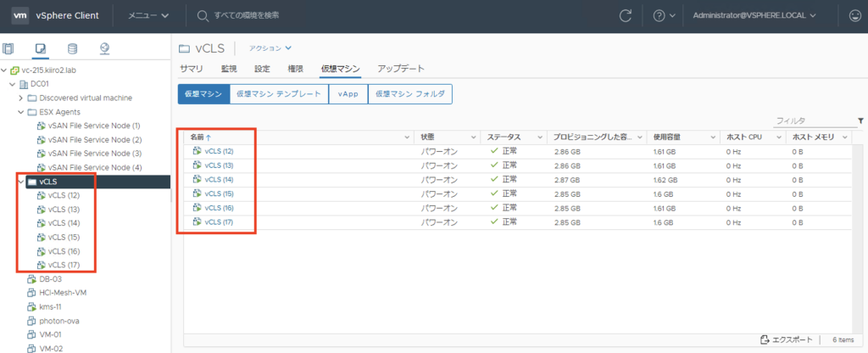Click the 仮想マシン フォルダ button
This screenshot has height=353, width=868.
coord(409,93)
